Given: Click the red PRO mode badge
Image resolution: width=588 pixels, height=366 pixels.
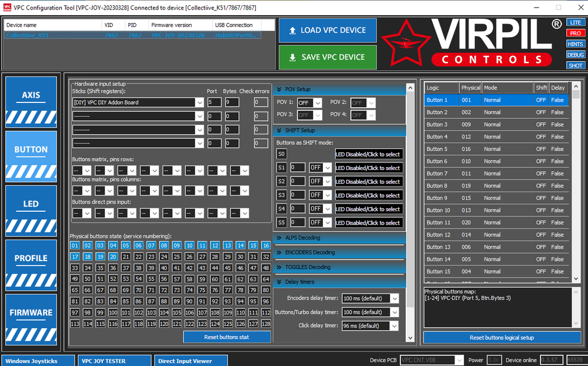Looking at the screenshot, I should click(576, 34).
